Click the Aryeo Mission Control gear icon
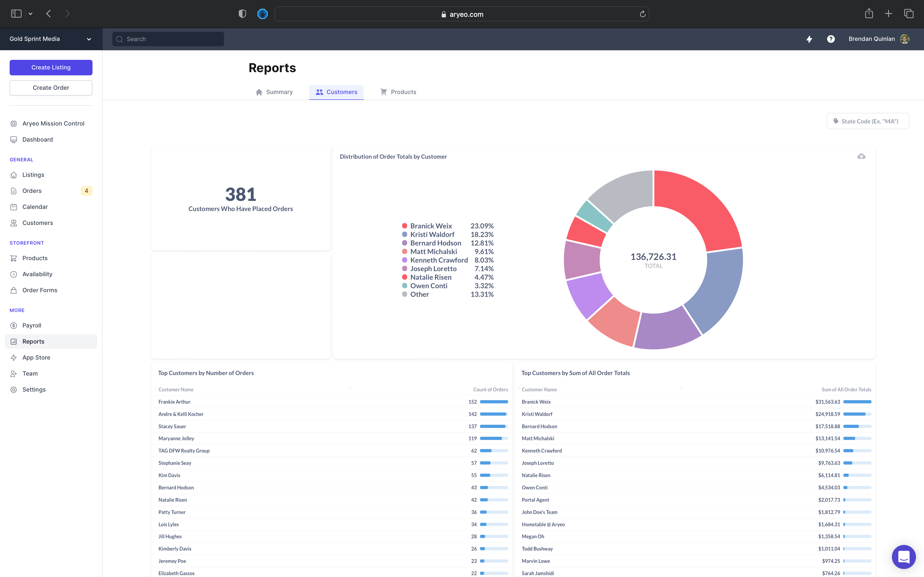The width and height of the screenshot is (924, 577). tap(14, 123)
